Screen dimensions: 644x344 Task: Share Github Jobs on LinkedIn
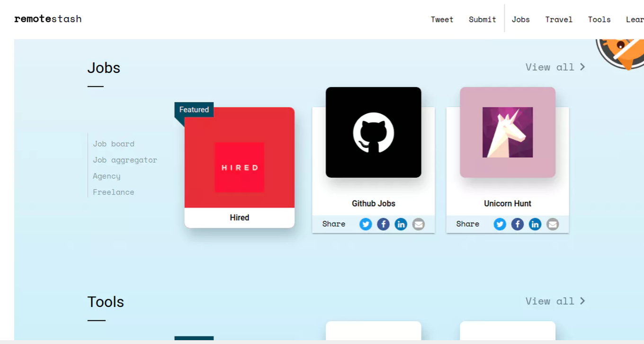(x=401, y=224)
